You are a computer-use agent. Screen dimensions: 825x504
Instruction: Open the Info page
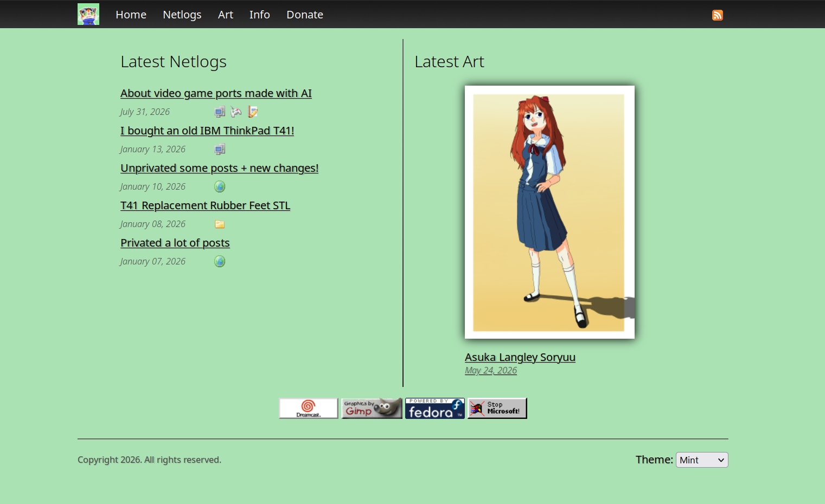click(260, 15)
